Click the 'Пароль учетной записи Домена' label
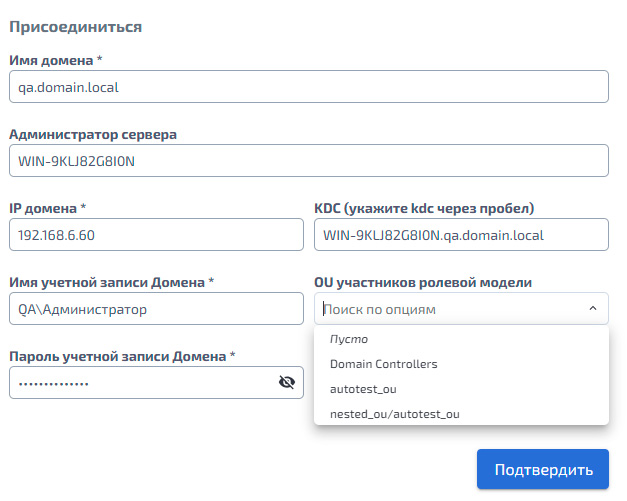This screenshot has height=501, width=627. [x=122, y=356]
